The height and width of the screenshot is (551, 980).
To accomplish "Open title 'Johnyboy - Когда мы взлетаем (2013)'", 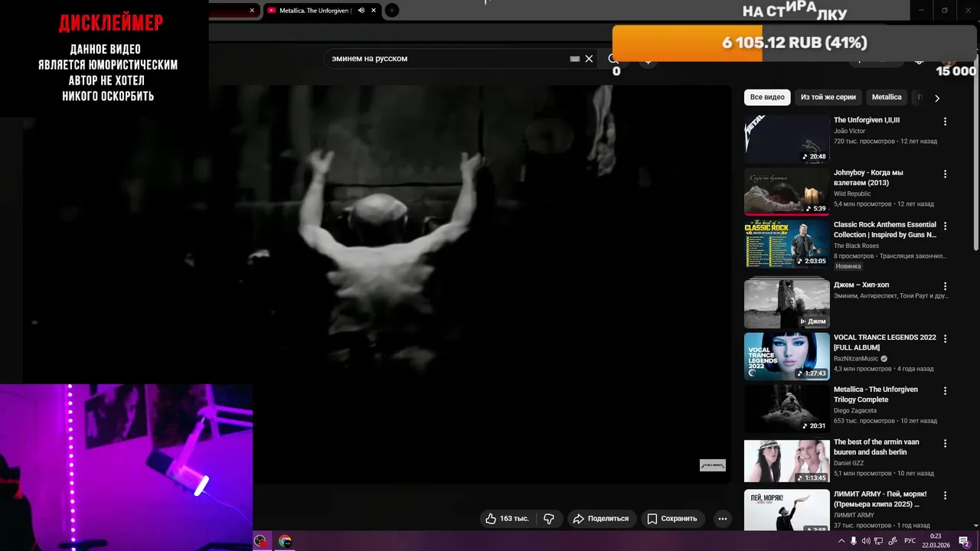I will click(868, 178).
